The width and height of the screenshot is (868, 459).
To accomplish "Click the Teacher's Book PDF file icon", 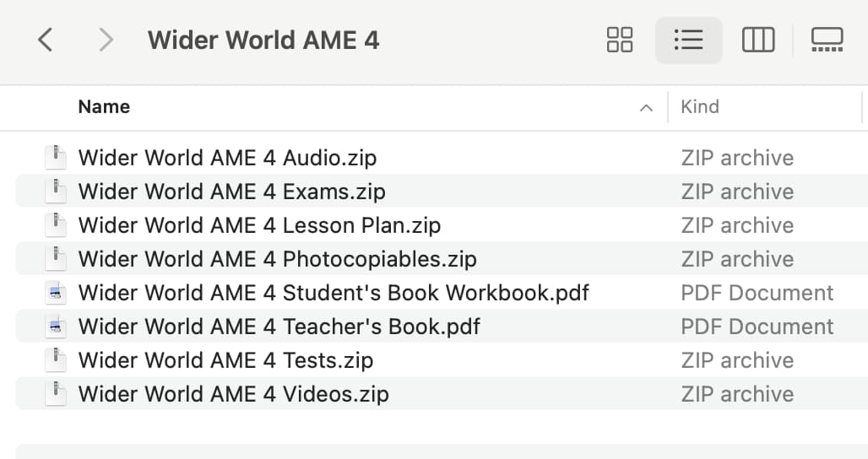I will pyautogui.click(x=56, y=327).
